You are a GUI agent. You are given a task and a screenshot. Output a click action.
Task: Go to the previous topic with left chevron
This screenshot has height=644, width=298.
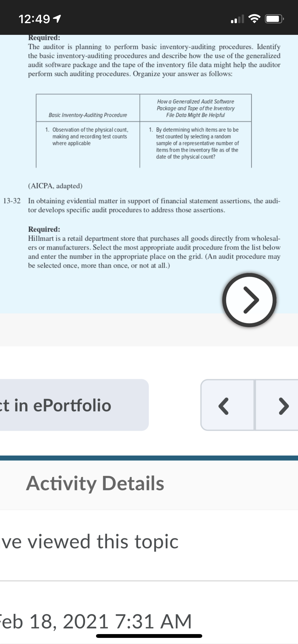[227, 405]
